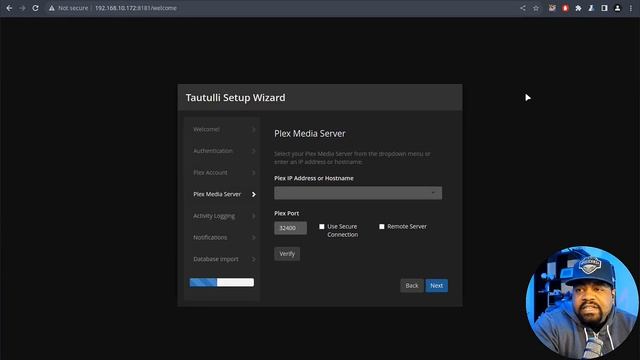Click the Next button
The image size is (640, 360).
coord(436,286)
